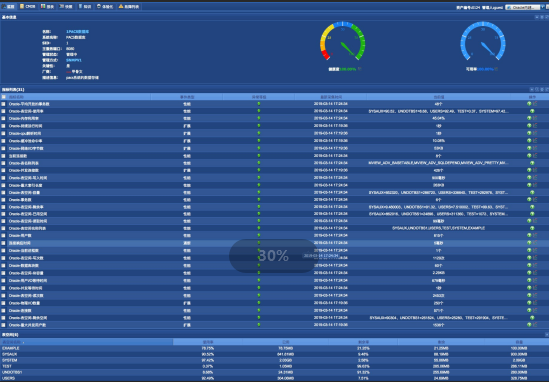Screen dimensions: 549x382
Task: Click the MVIEW_ADV_BASETABLE current value cell
Action: pos(439,163)
